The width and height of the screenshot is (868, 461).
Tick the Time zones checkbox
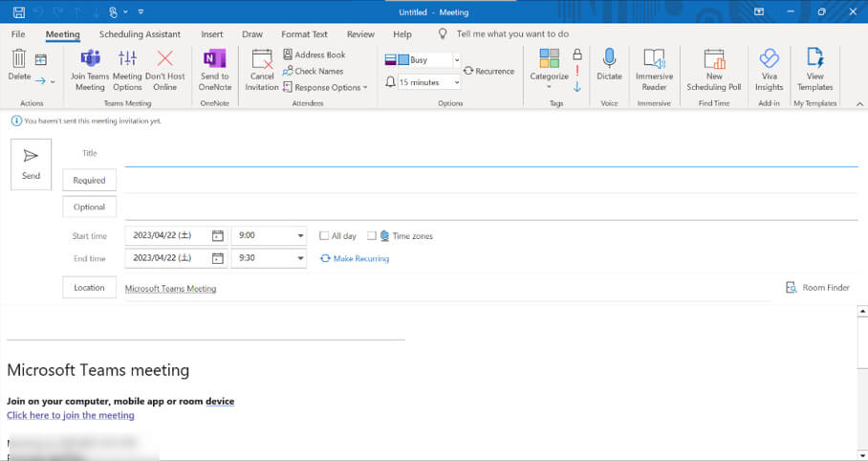point(372,235)
